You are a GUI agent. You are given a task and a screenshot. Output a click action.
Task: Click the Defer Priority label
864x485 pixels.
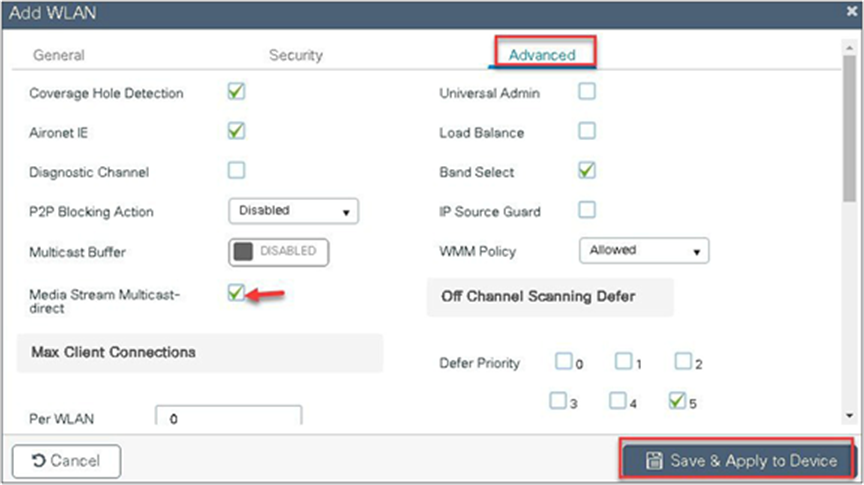point(479,363)
